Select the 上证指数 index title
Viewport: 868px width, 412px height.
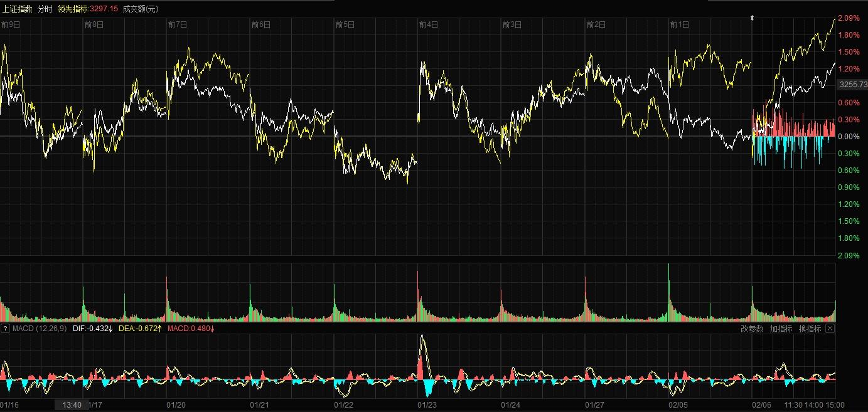[x=17, y=9]
